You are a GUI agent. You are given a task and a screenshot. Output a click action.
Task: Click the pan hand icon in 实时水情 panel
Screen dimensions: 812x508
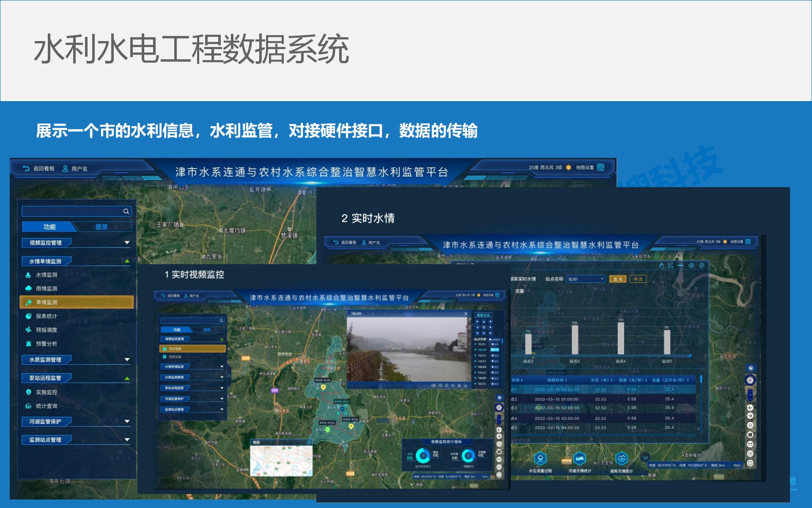pos(661,265)
